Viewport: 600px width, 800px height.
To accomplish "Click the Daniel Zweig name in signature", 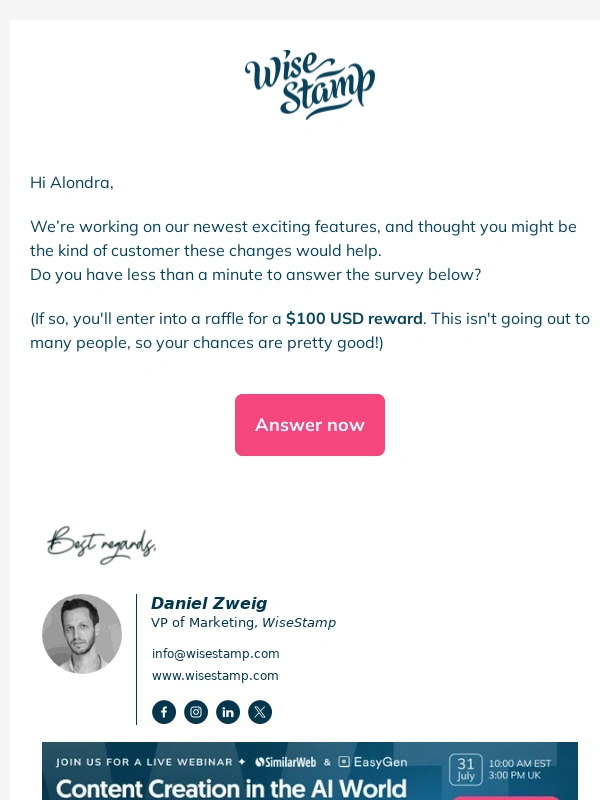I will (x=209, y=603).
